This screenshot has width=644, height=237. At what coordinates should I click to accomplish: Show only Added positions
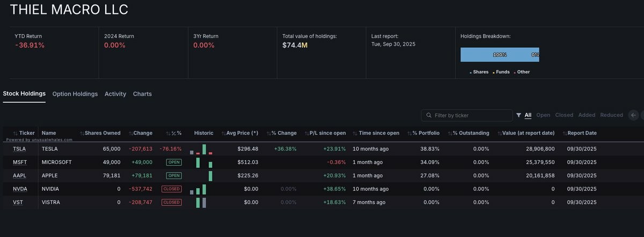click(587, 115)
